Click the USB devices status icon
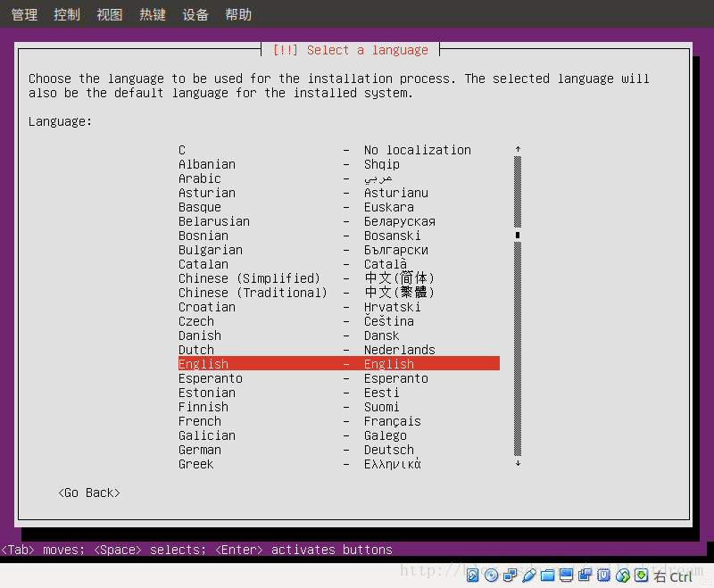The width and height of the screenshot is (714, 588). coord(604,576)
